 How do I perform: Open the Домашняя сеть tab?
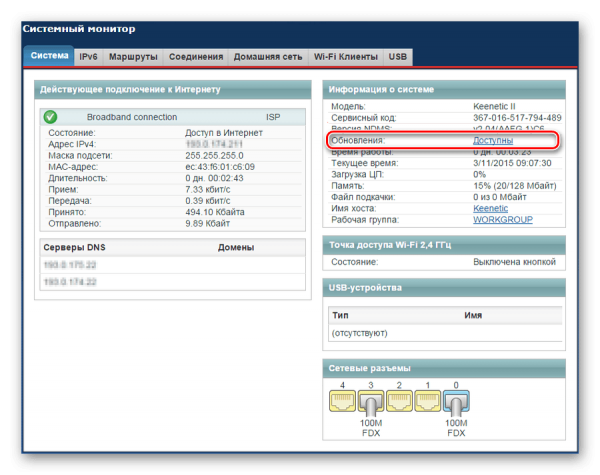268,57
